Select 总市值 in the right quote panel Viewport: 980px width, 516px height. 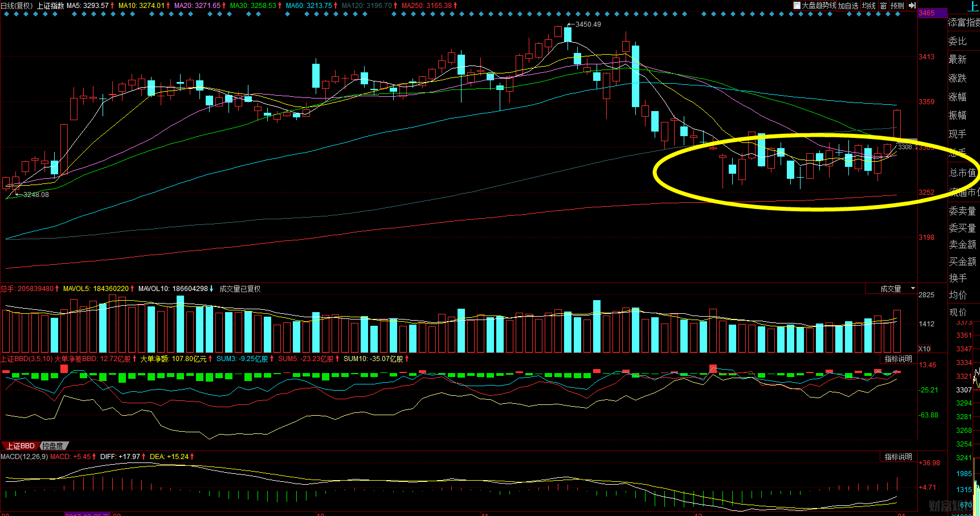pos(963,173)
